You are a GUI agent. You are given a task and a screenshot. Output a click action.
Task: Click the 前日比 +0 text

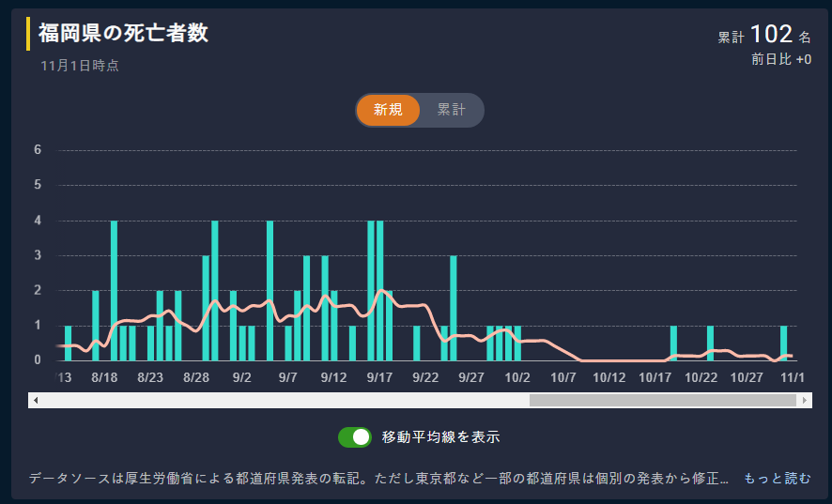pos(781,59)
